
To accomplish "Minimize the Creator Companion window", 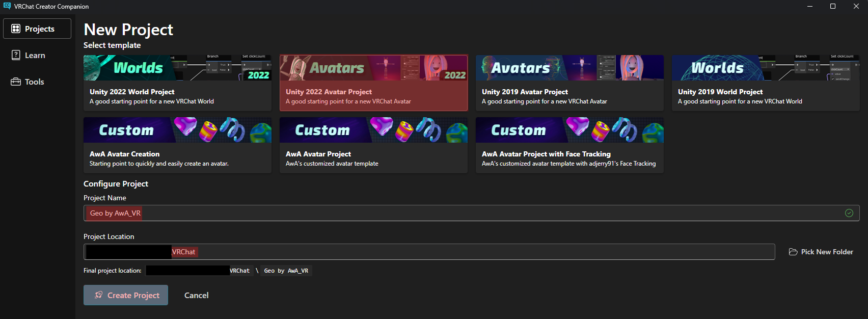I will 810,6.
